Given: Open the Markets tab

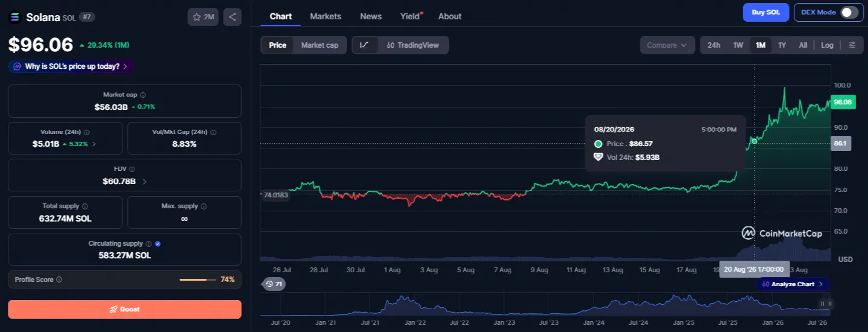Looking at the screenshot, I should point(325,16).
